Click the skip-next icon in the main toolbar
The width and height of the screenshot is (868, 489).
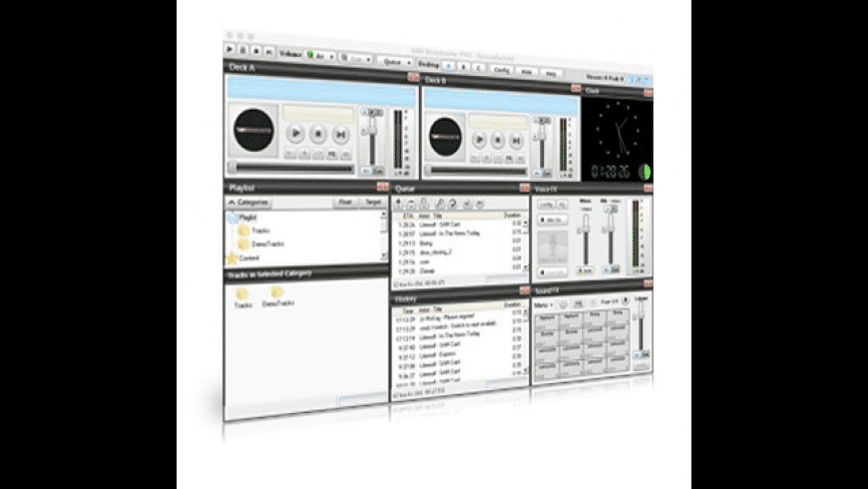coord(269,52)
